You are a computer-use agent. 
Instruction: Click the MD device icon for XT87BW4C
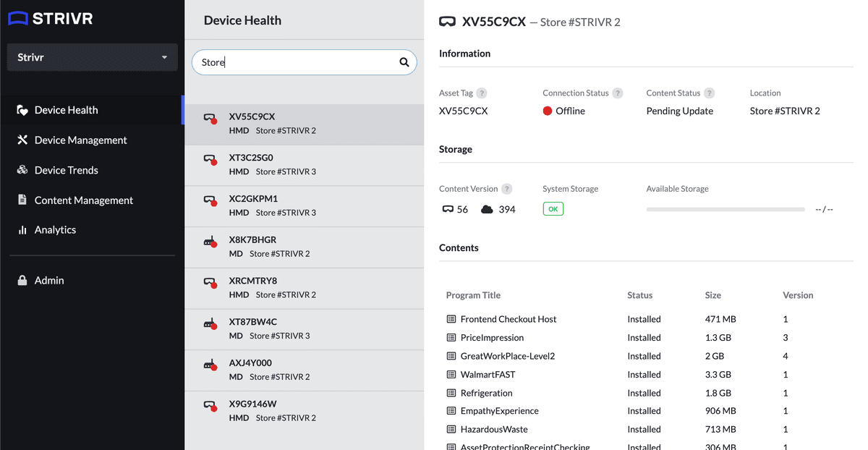(x=210, y=324)
